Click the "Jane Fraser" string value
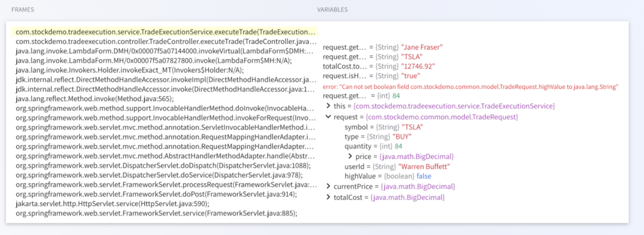This screenshot has height=235, width=644. (422, 47)
